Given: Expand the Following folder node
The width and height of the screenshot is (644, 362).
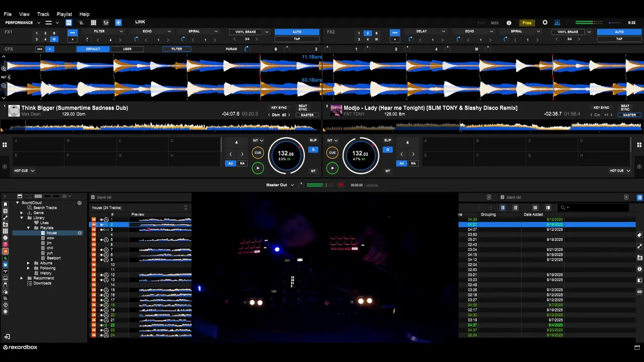Looking at the screenshot, I should (x=29, y=268).
